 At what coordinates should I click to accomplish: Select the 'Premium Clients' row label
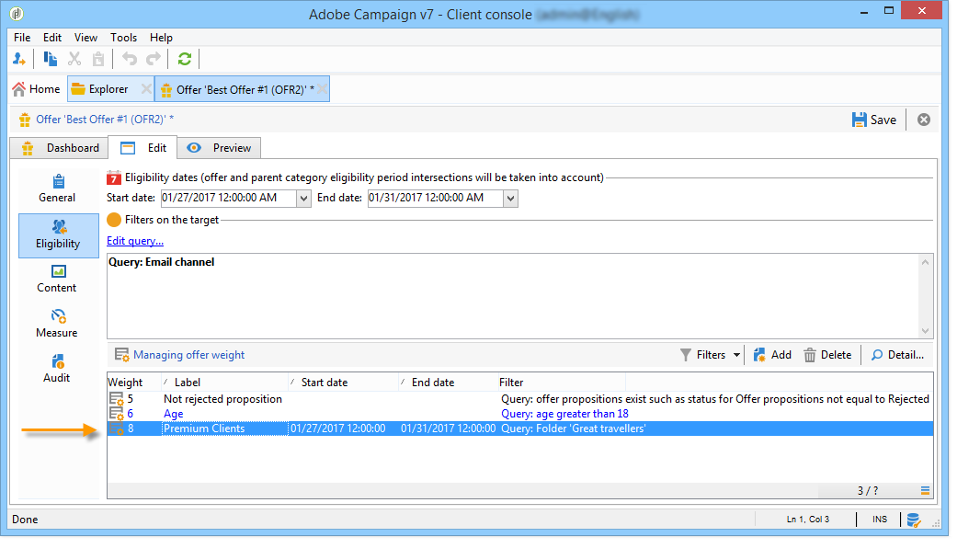(204, 429)
